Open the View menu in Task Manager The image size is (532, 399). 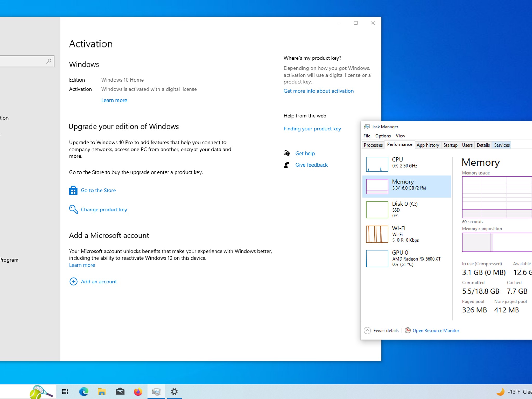pos(400,136)
